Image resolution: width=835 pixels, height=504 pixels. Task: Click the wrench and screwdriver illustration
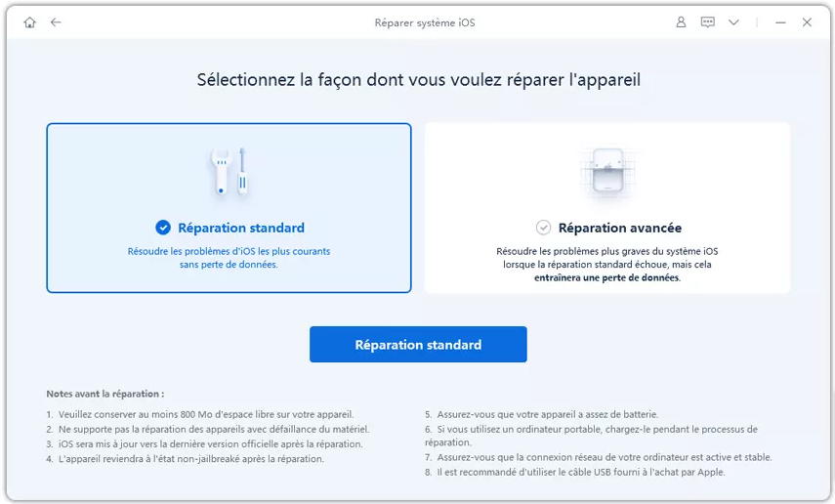tap(229, 174)
